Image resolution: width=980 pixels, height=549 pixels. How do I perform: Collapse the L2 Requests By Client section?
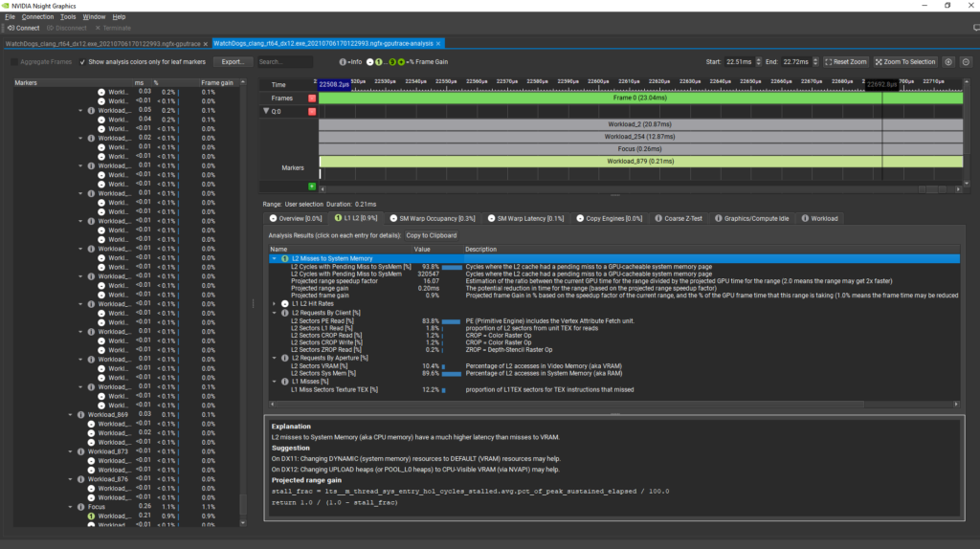tap(275, 313)
